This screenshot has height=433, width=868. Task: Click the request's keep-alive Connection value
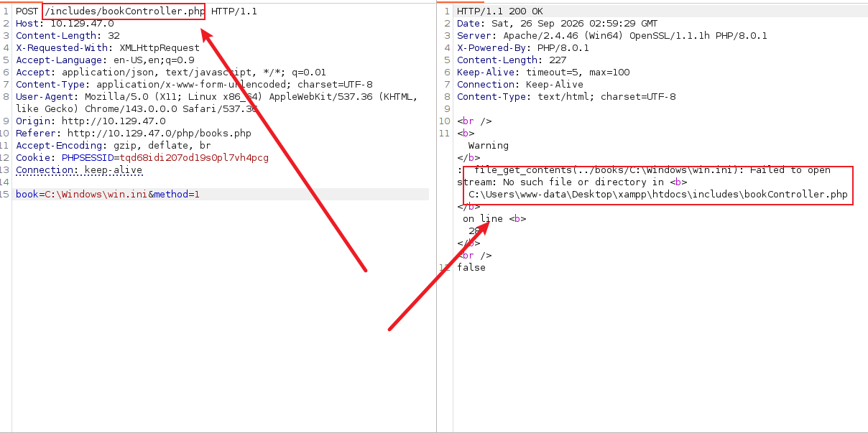click(114, 170)
